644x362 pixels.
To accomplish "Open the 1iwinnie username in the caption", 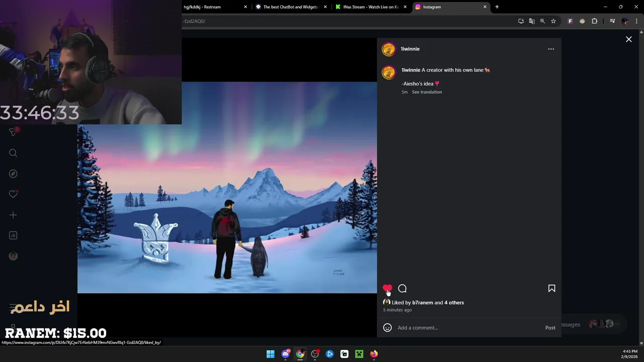I will pyautogui.click(x=411, y=70).
